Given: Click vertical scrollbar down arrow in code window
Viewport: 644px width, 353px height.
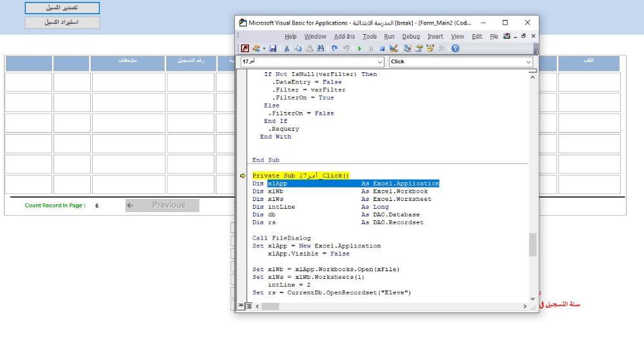Looking at the screenshot, I should 533,299.
